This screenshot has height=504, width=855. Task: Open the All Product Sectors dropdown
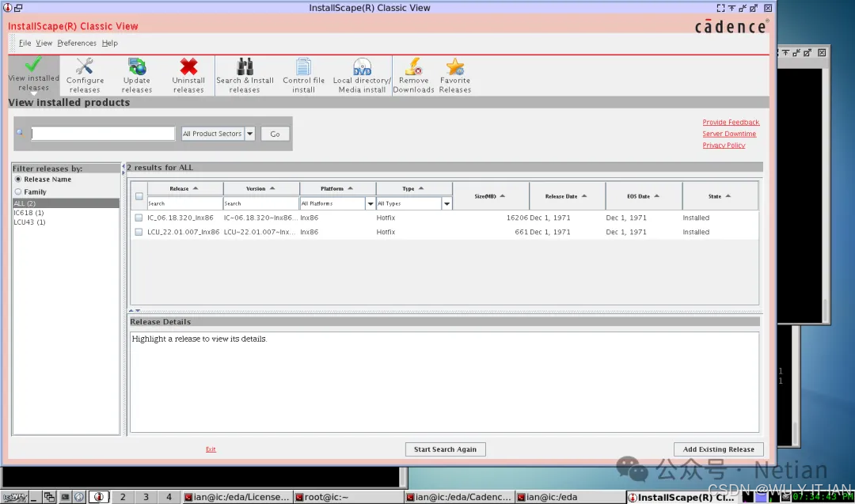249,134
